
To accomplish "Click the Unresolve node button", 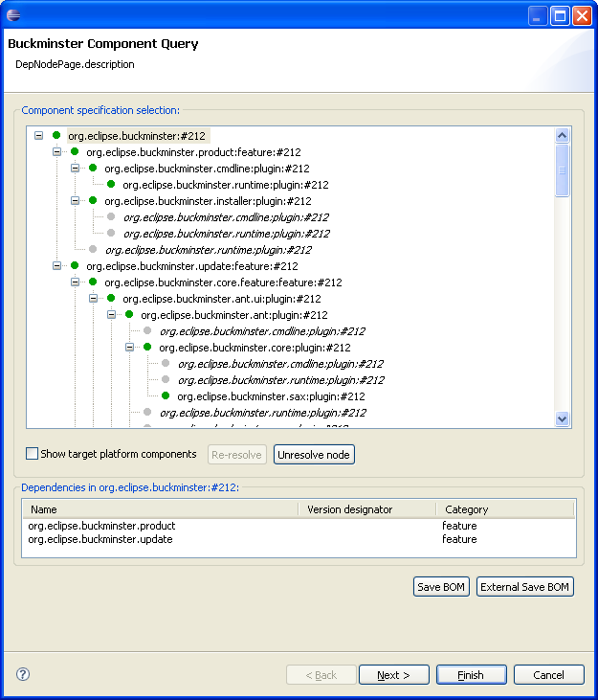I will point(314,455).
